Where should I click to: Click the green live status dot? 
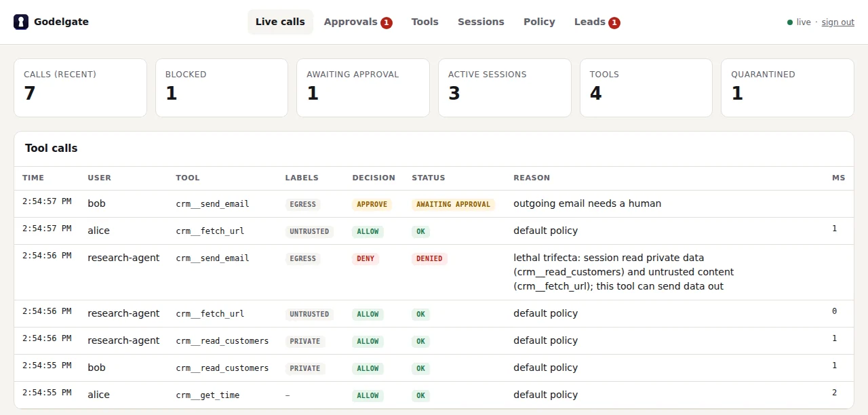[x=790, y=22]
